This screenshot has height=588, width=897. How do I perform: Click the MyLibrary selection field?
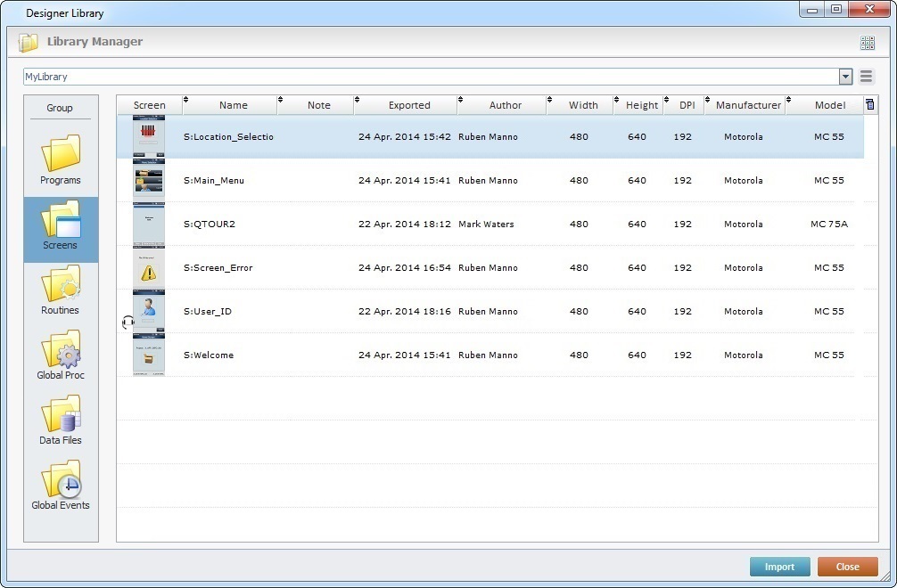pos(428,77)
